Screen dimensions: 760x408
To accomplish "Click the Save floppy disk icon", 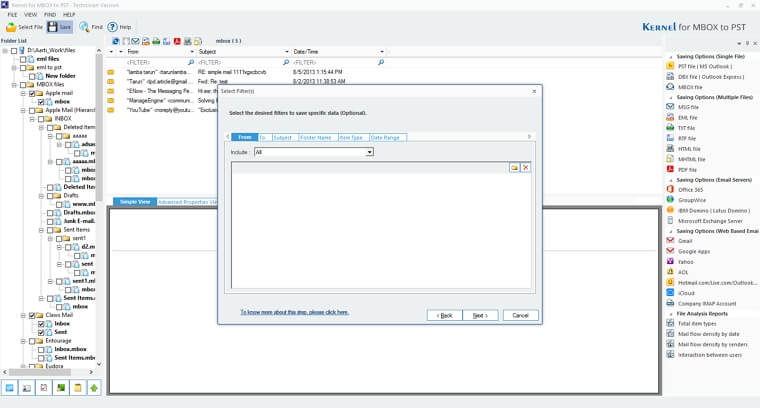I will [52, 27].
